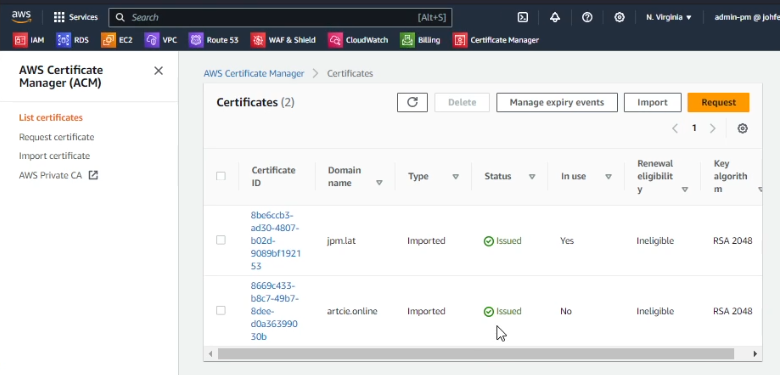The width and height of the screenshot is (780, 375).
Task: Click the orange Request button
Action: coord(718,102)
